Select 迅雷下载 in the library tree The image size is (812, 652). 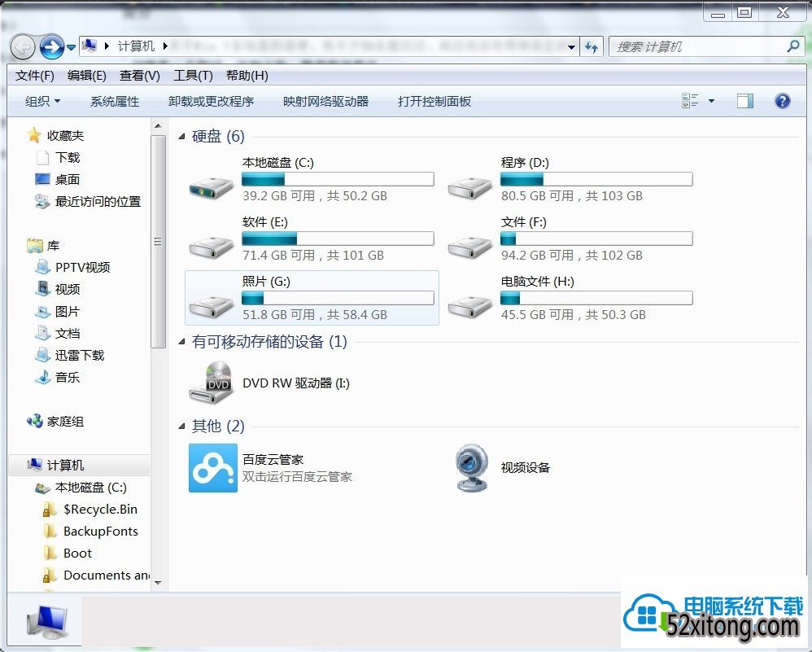(x=79, y=355)
